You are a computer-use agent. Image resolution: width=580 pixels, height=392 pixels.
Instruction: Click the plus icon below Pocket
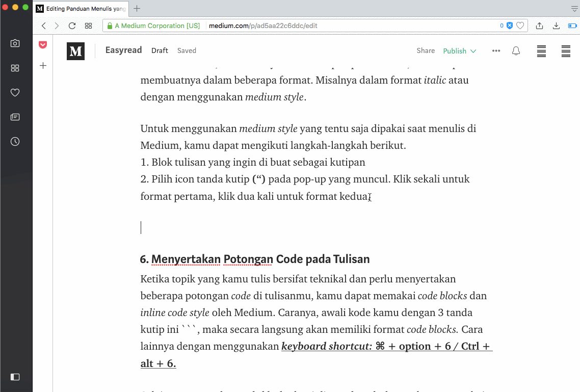coord(43,66)
